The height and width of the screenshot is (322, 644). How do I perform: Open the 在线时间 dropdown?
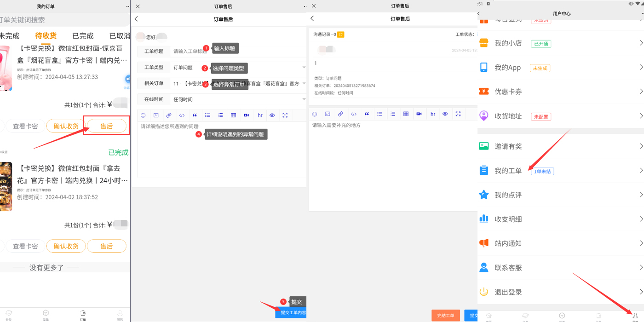[239, 99]
